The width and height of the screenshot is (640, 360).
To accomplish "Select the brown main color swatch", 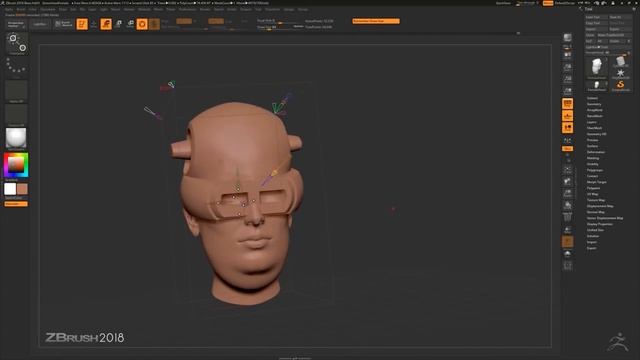I will [22, 189].
